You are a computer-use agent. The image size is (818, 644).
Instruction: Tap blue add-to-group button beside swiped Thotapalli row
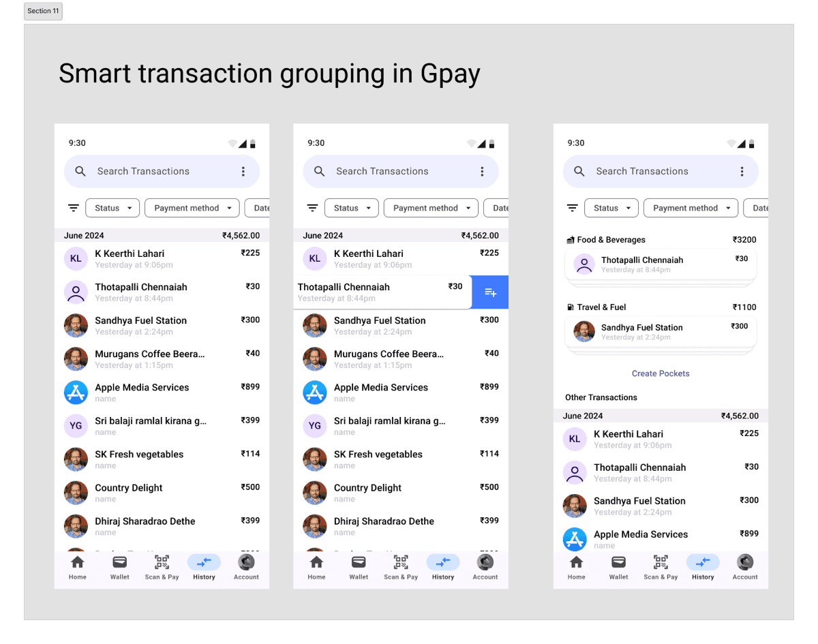coord(490,292)
